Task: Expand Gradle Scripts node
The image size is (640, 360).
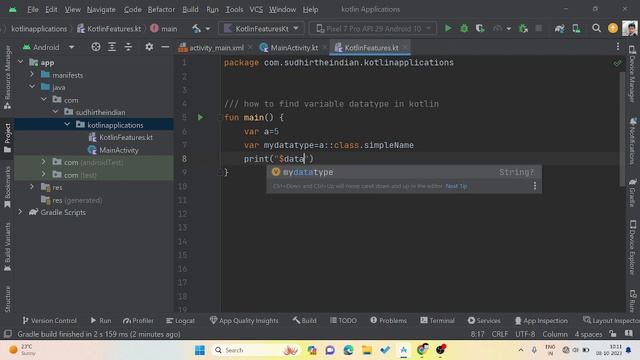Action: pyautogui.click(x=20, y=212)
